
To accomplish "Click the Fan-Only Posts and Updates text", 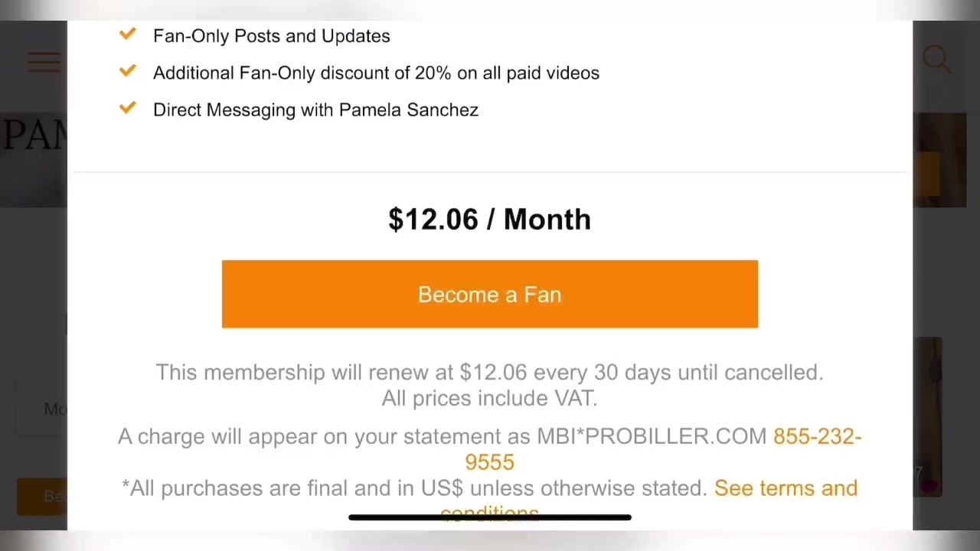I will (x=271, y=36).
